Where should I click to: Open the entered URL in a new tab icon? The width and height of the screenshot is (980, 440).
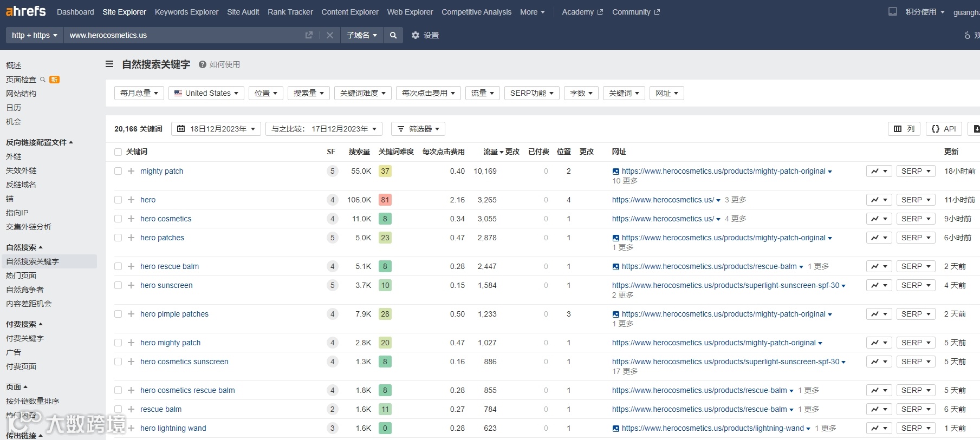pos(309,35)
